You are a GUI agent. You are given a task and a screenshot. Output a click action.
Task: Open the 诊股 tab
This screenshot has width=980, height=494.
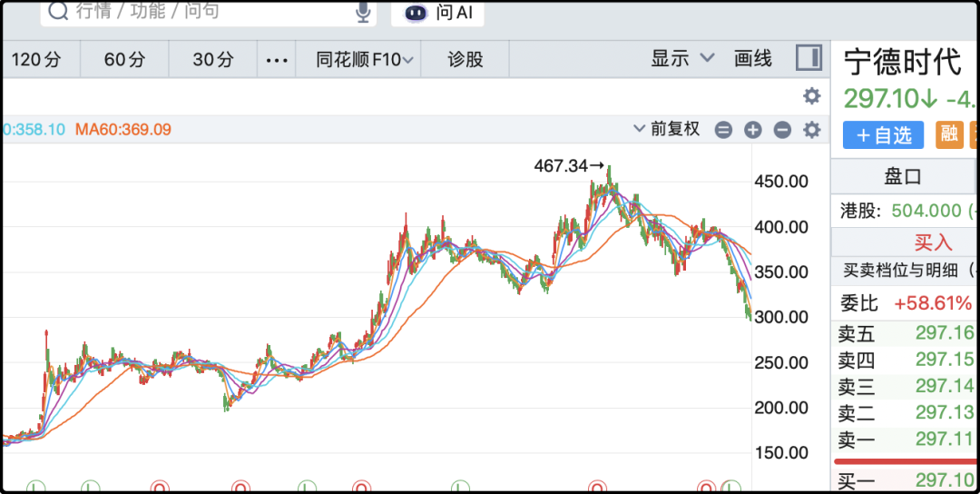[x=465, y=59]
